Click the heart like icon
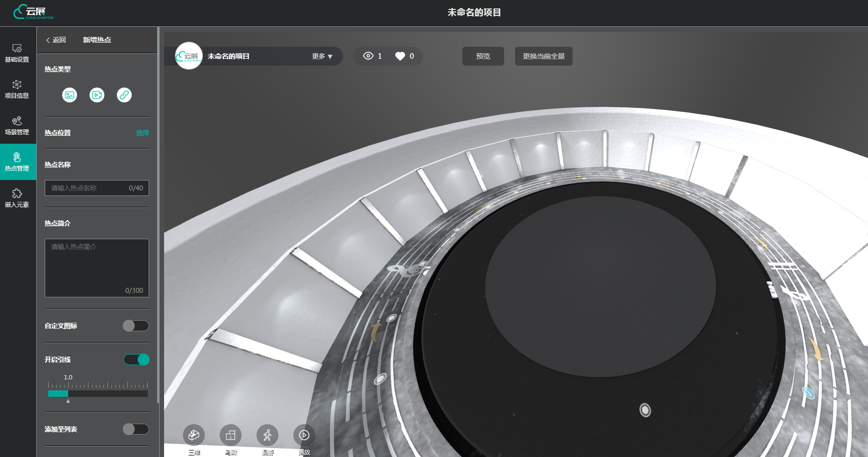The height and width of the screenshot is (457, 868). point(400,56)
